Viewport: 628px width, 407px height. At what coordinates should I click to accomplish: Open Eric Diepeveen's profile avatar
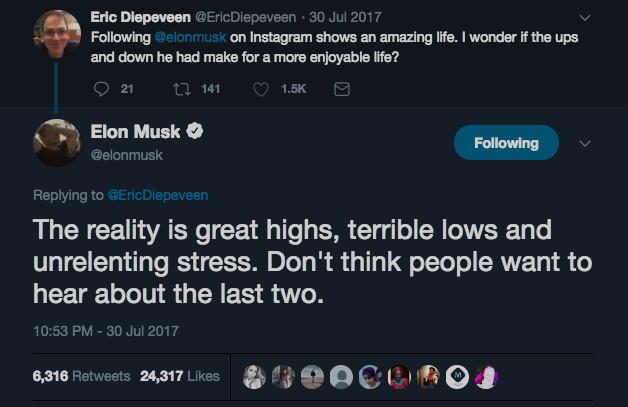[57, 34]
